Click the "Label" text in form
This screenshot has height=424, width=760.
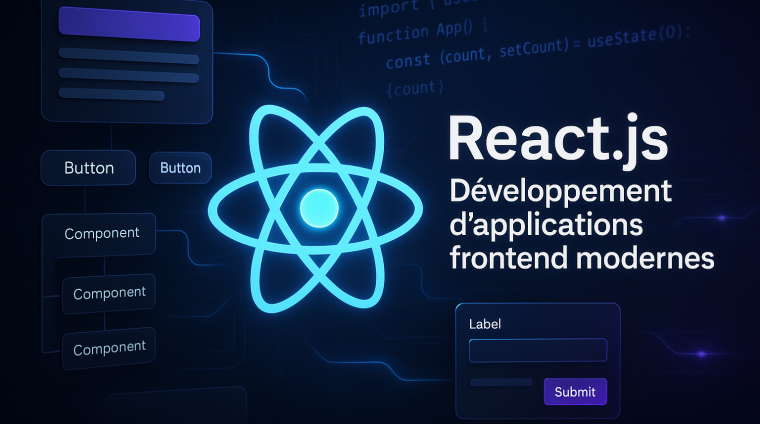point(485,324)
